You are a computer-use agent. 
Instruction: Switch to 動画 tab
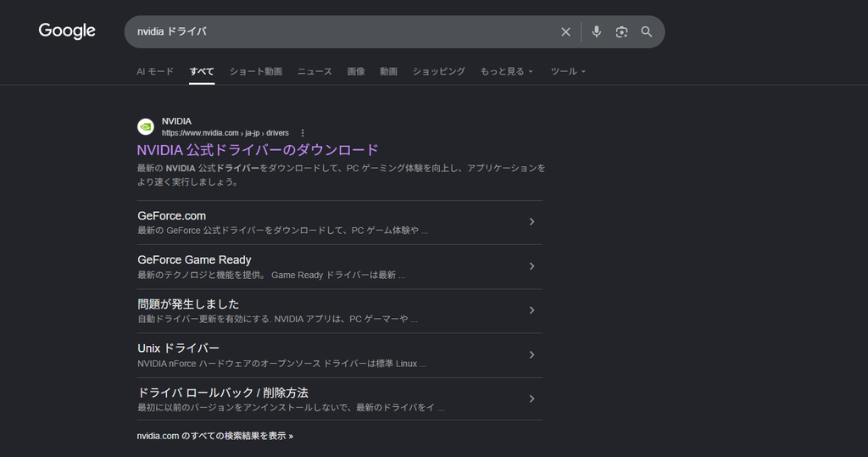tap(388, 71)
